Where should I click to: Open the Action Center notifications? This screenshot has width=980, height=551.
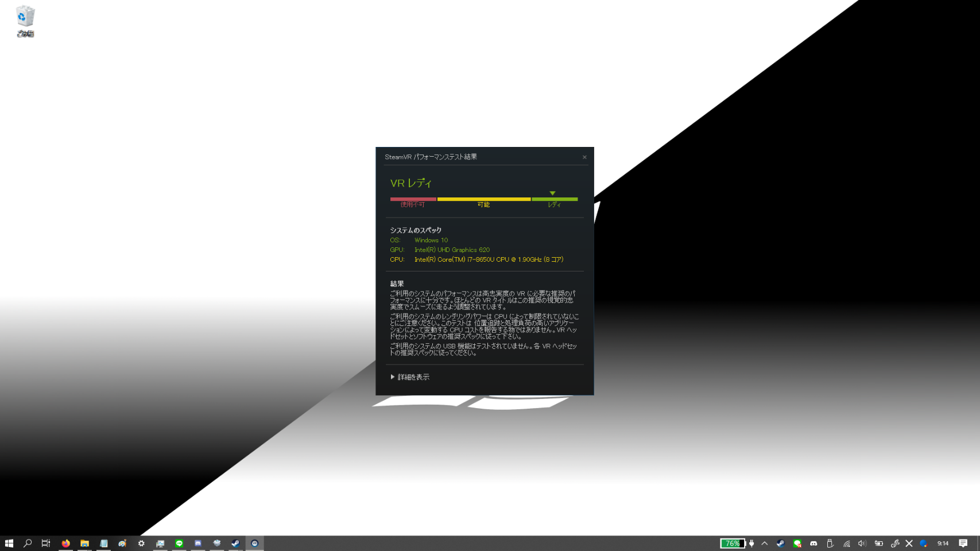coord(963,543)
